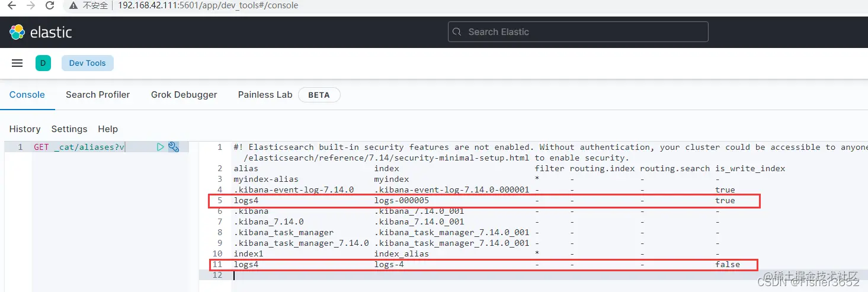The width and height of the screenshot is (868, 292).
Task: Click output line number 12
Action: tap(217, 275)
